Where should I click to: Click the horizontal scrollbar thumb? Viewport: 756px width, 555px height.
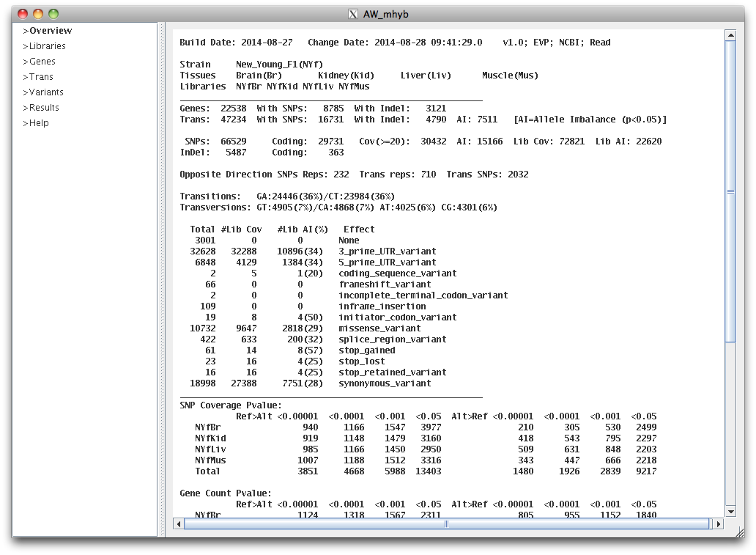point(446,523)
